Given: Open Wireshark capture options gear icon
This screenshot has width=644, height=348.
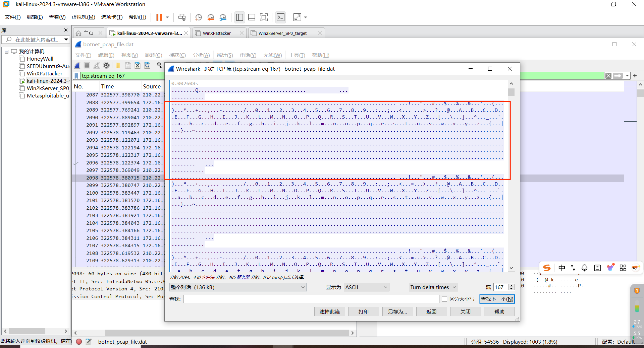Looking at the screenshot, I should (106, 65).
